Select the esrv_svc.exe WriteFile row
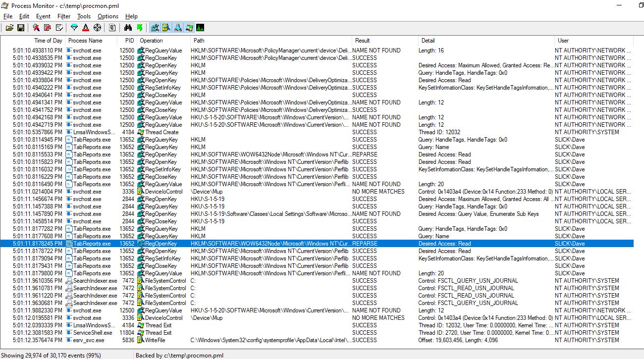Screen dimensions: 644x359 click(317, 340)
